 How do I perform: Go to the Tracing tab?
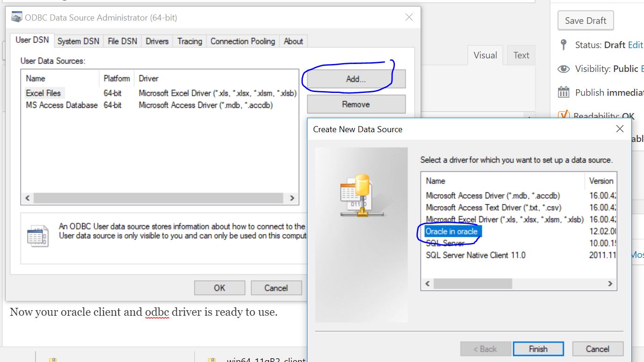click(x=190, y=41)
